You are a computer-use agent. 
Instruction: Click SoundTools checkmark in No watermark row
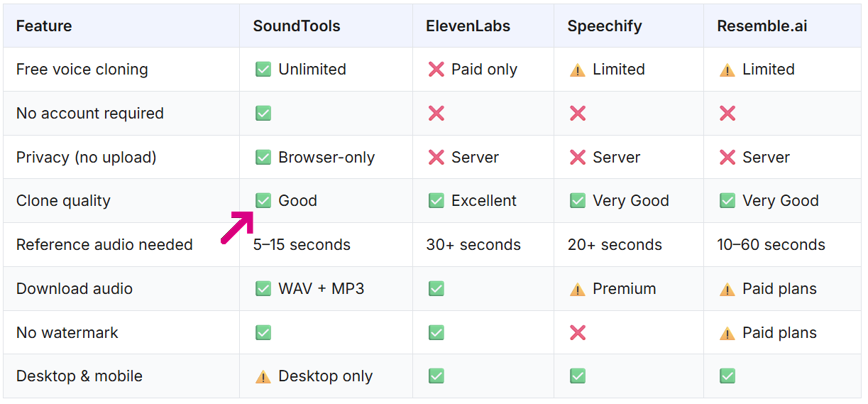click(263, 333)
